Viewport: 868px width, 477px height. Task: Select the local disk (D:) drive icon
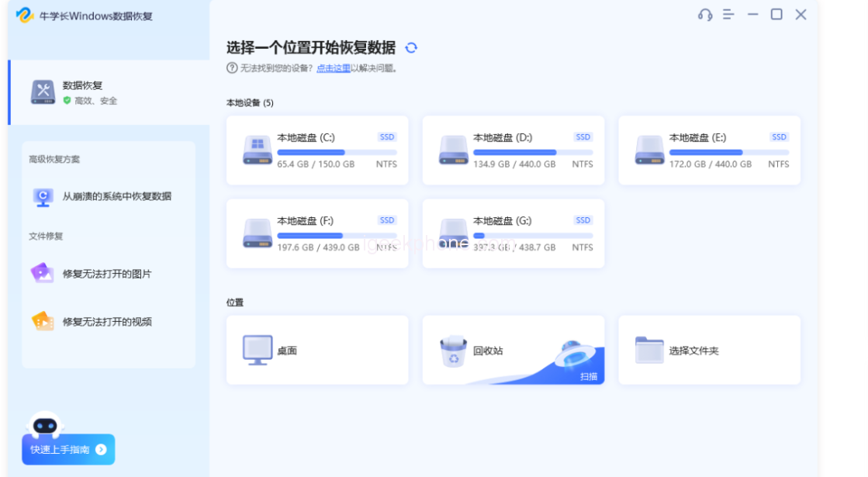[454, 150]
